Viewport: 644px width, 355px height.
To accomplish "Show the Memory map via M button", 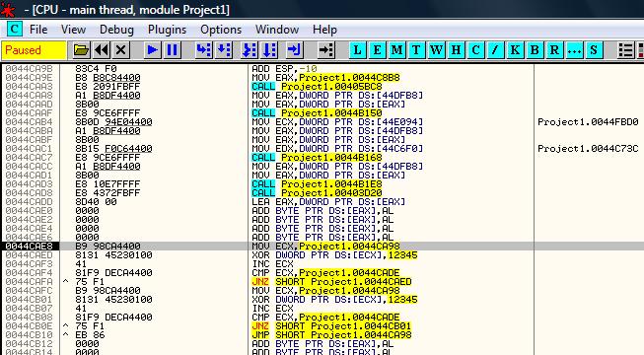I will click(396, 50).
